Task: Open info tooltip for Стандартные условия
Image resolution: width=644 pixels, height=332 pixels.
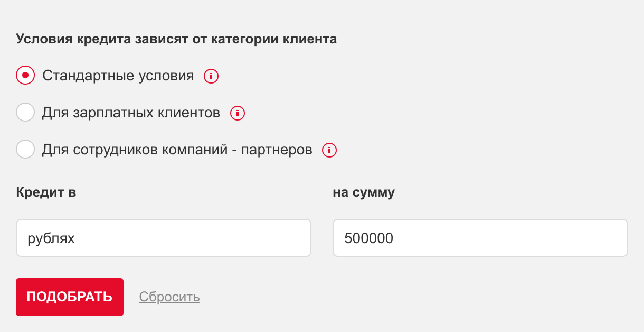Action: tap(211, 76)
